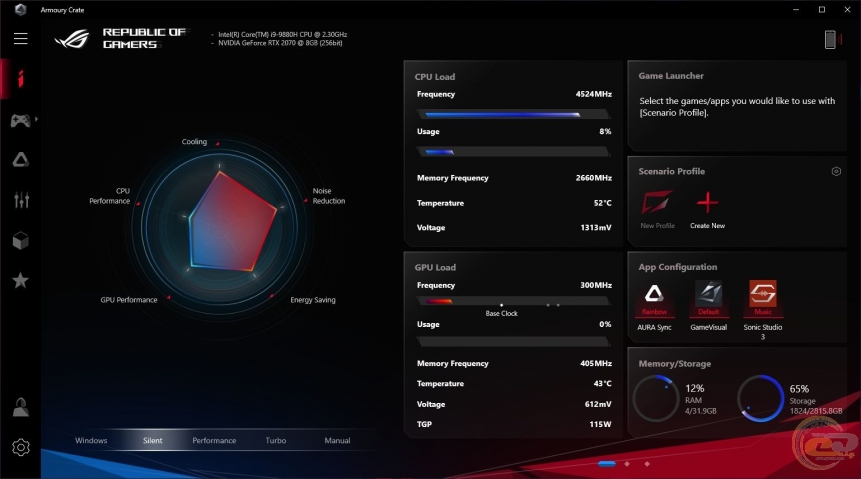Image resolution: width=861 pixels, height=479 pixels.
Task: Click the Armoury Crate title bar app icon
Action: pos(21,9)
